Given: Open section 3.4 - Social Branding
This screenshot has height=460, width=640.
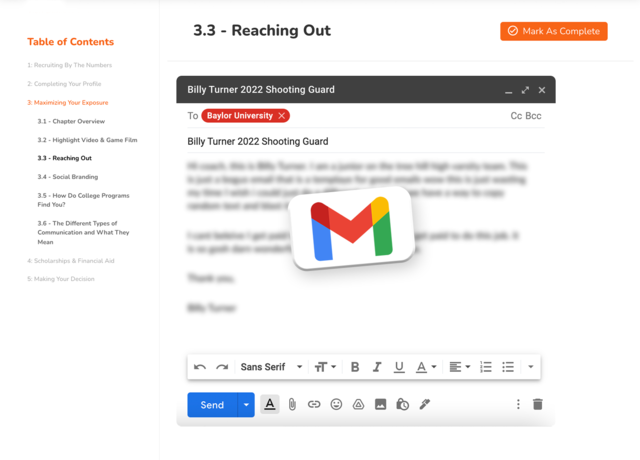Looking at the screenshot, I should [x=68, y=177].
